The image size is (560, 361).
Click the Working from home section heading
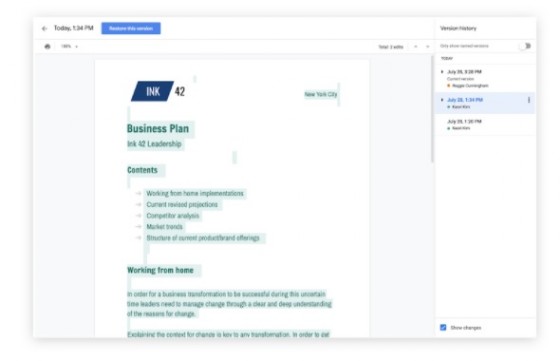pyautogui.click(x=160, y=270)
